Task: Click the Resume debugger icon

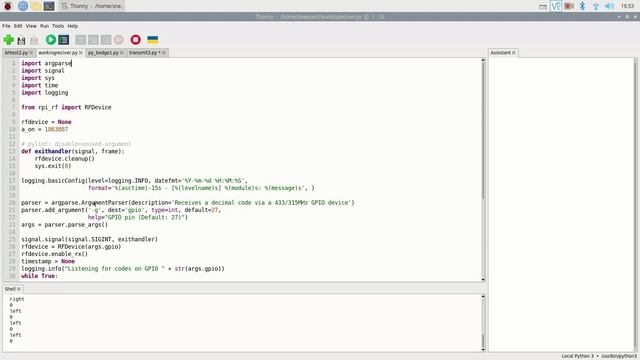Action: point(118,40)
